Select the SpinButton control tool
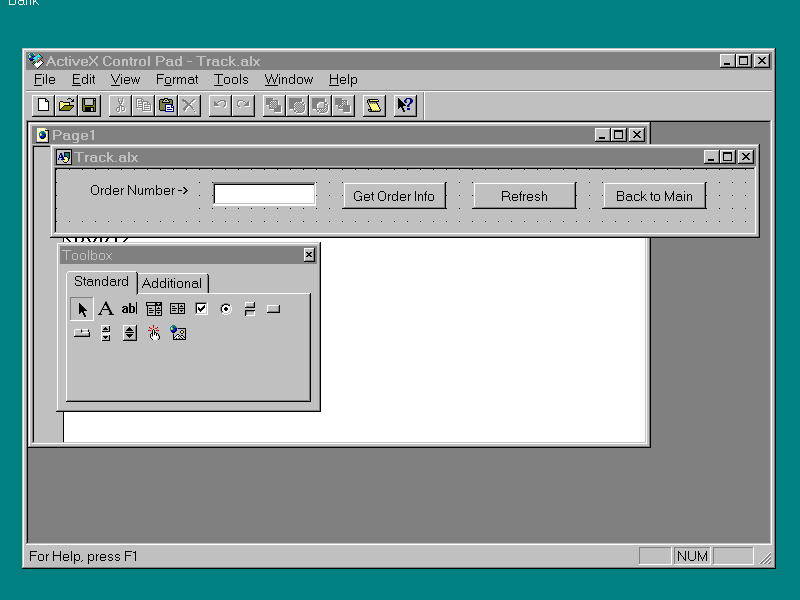Viewport: 800px width, 600px height. [x=129, y=333]
